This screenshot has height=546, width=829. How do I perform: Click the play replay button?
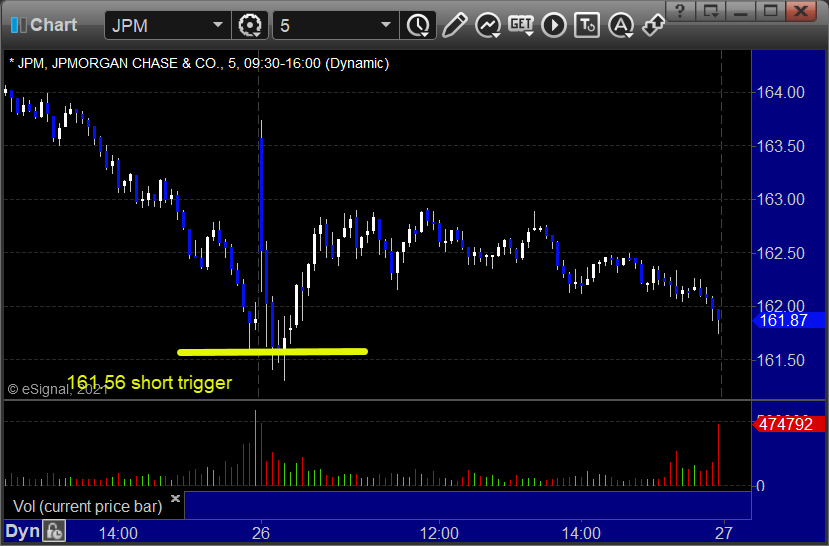[x=554, y=25]
